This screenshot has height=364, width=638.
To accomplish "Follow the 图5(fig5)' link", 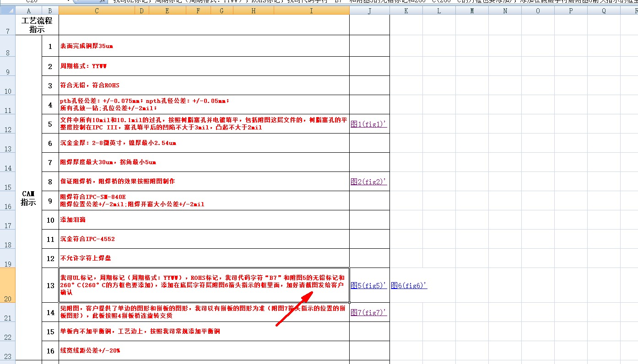I will pos(369,285).
